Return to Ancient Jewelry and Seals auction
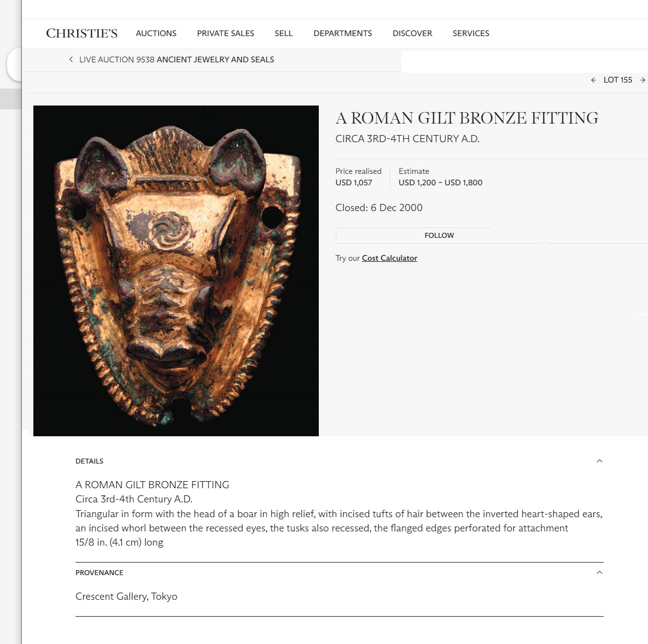648x644 pixels. click(x=215, y=60)
